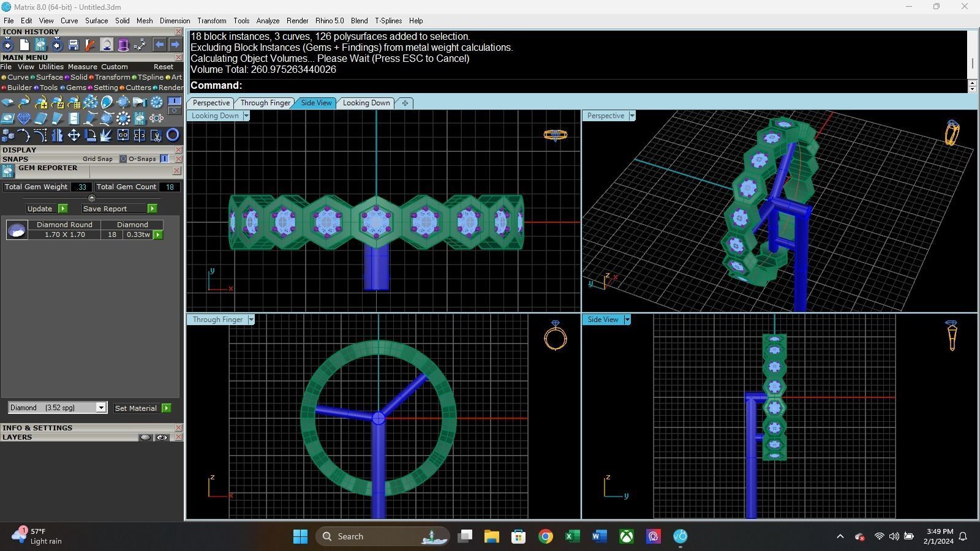Switch to the Through Finger tab
Screen dimensions: 980x551
point(265,103)
